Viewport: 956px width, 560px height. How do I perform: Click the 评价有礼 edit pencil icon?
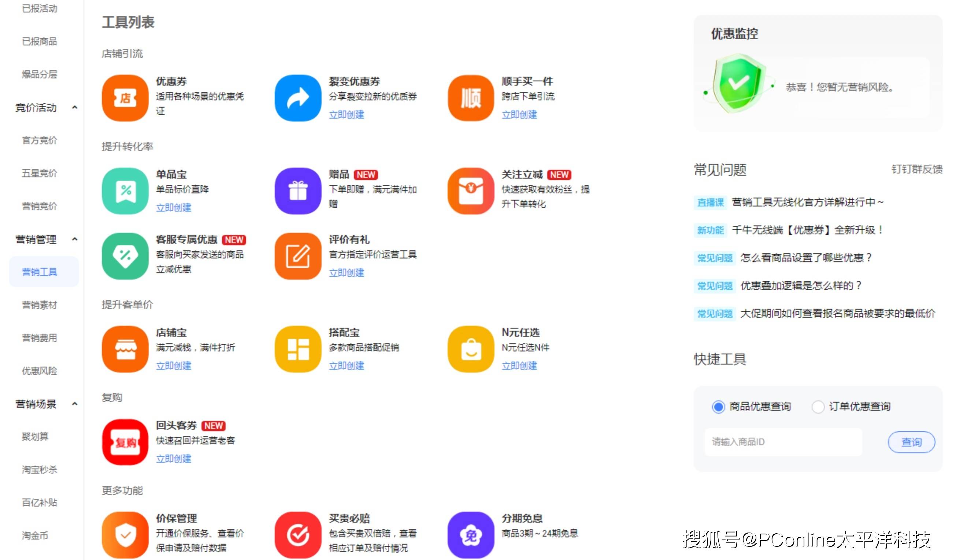coord(298,256)
